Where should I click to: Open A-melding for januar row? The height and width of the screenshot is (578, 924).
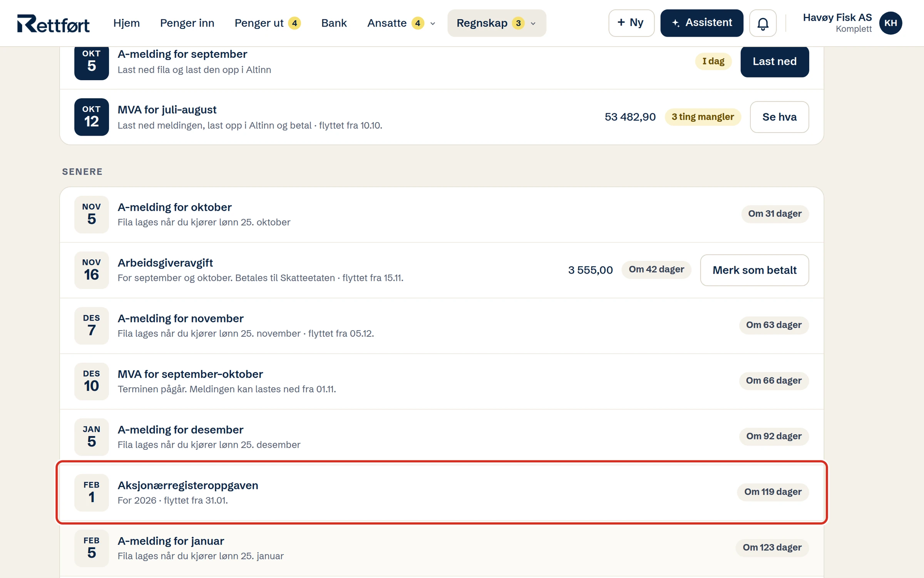[442, 548]
